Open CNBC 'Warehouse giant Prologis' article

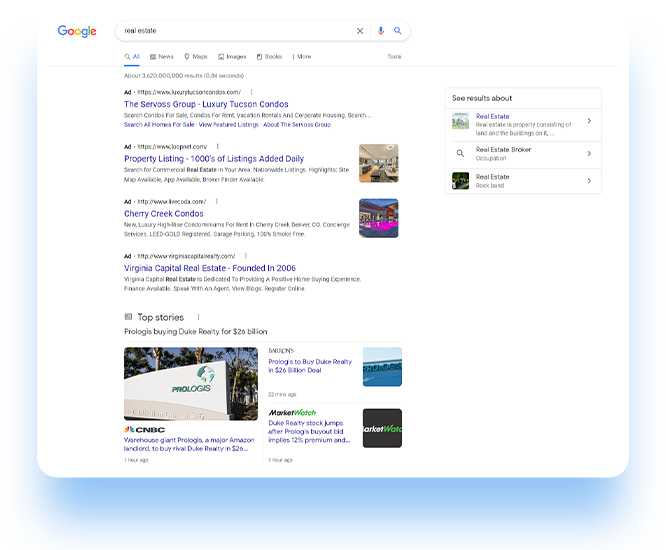pos(189,444)
